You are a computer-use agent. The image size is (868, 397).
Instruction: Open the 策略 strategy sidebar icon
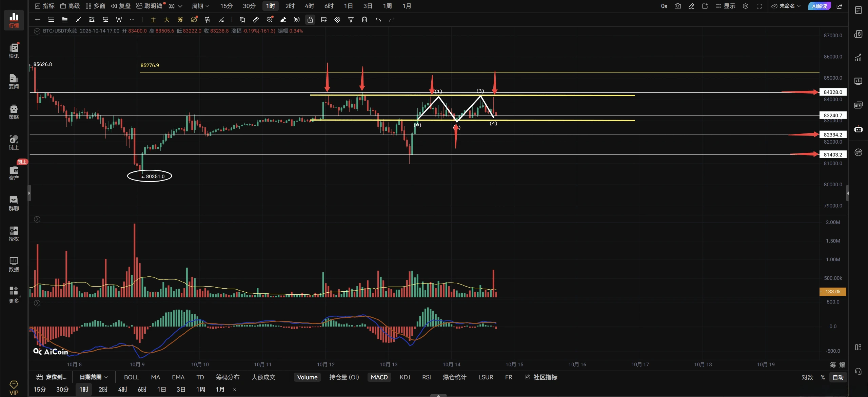click(x=14, y=112)
